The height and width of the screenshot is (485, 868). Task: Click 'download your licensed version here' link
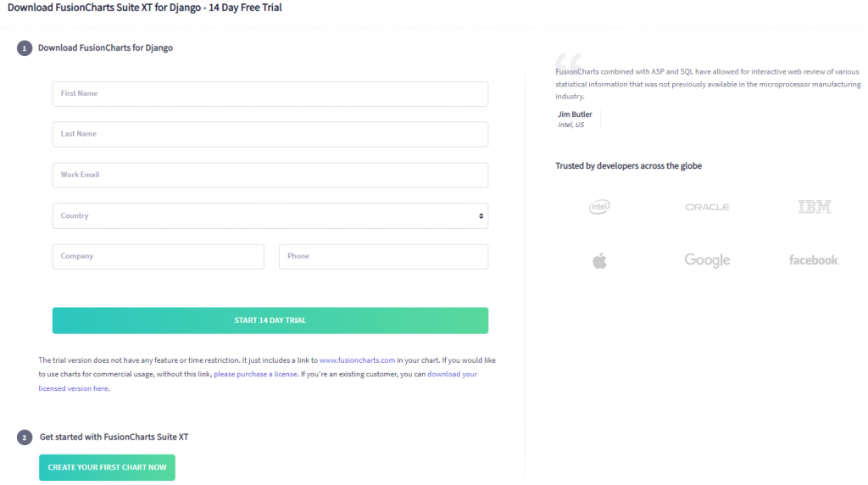click(452, 374)
